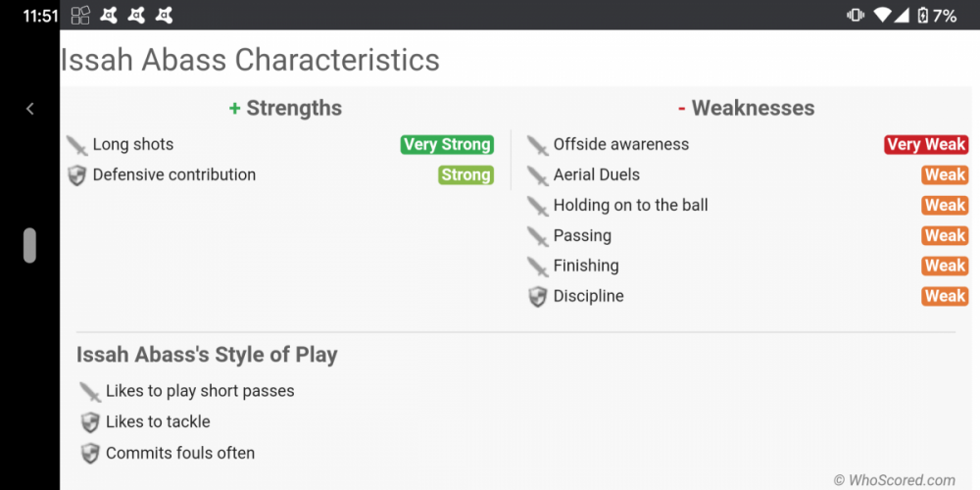
Task: Click sword icon beside Likes to play short passes
Action: tap(90, 391)
